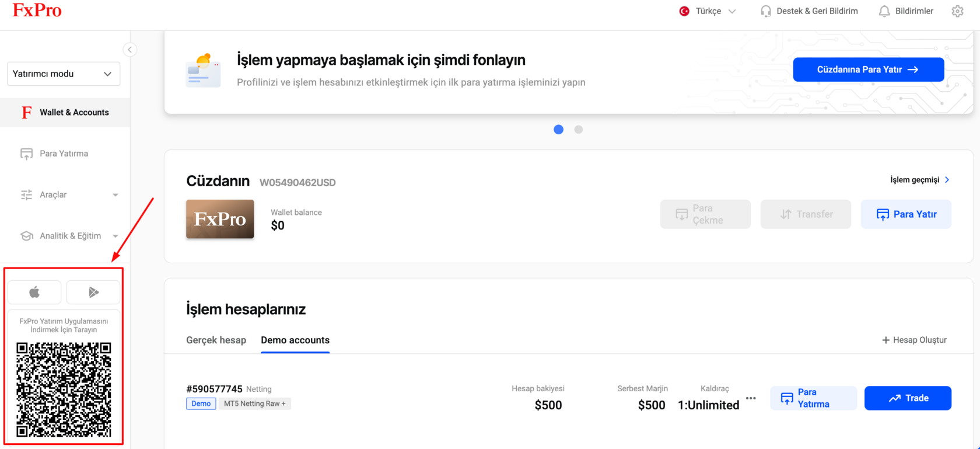
Task: Click the Serbest Marjin $500 value
Action: point(652,405)
